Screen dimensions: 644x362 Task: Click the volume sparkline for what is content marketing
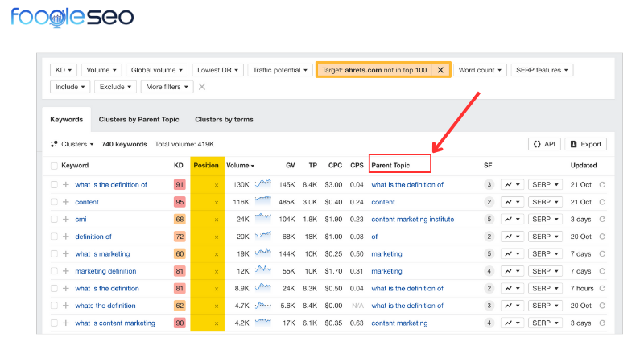click(x=263, y=323)
